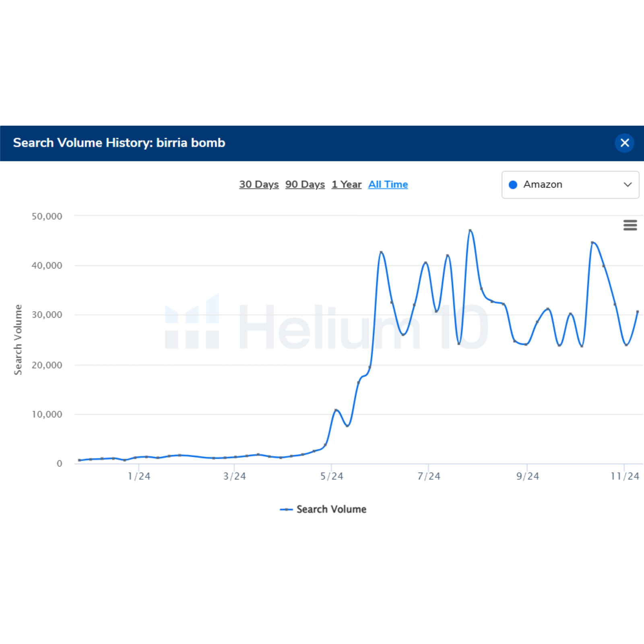The width and height of the screenshot is (644, 644).
Task: Open the Amazon marketplace dropdown
Action: 570,185
